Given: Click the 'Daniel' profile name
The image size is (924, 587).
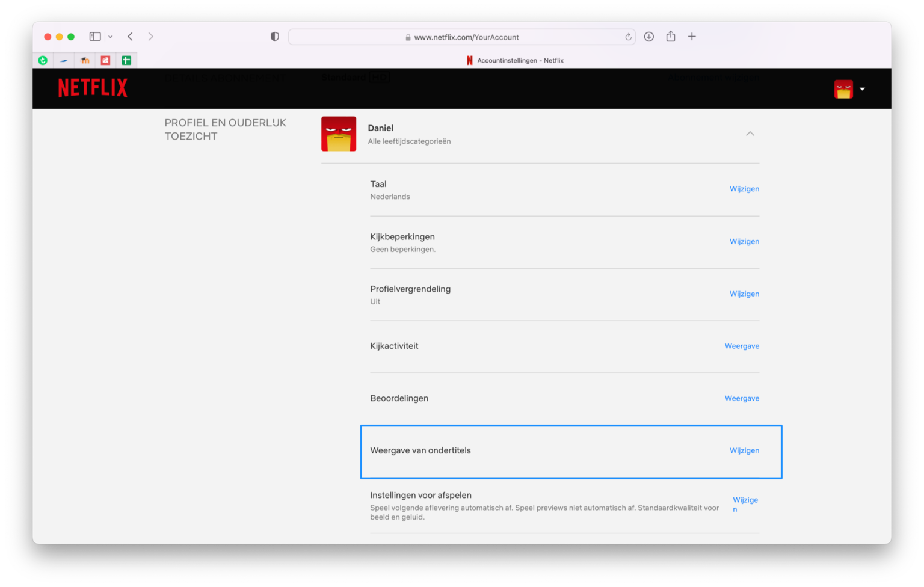Looking at the screenshot, I should (381, 128).
